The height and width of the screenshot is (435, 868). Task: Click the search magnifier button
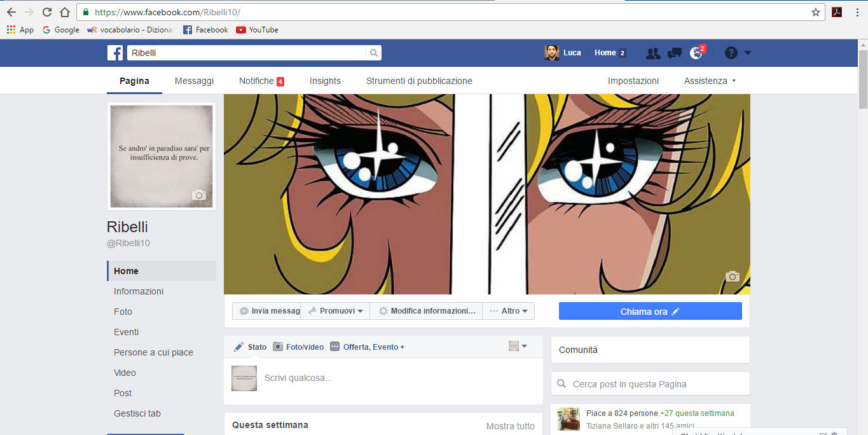(x=374, y=53)
